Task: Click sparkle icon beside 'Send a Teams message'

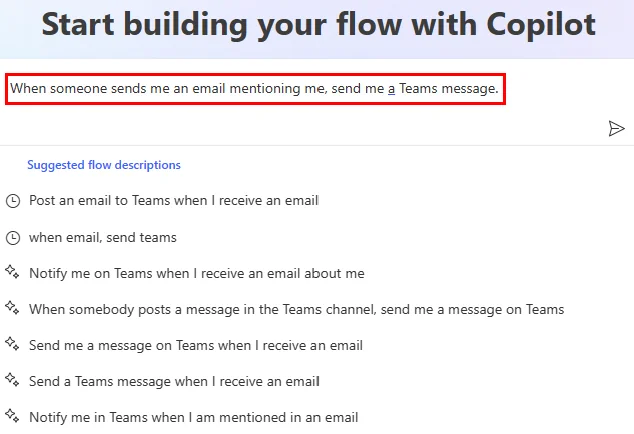Action: click(x=12, y=380)
